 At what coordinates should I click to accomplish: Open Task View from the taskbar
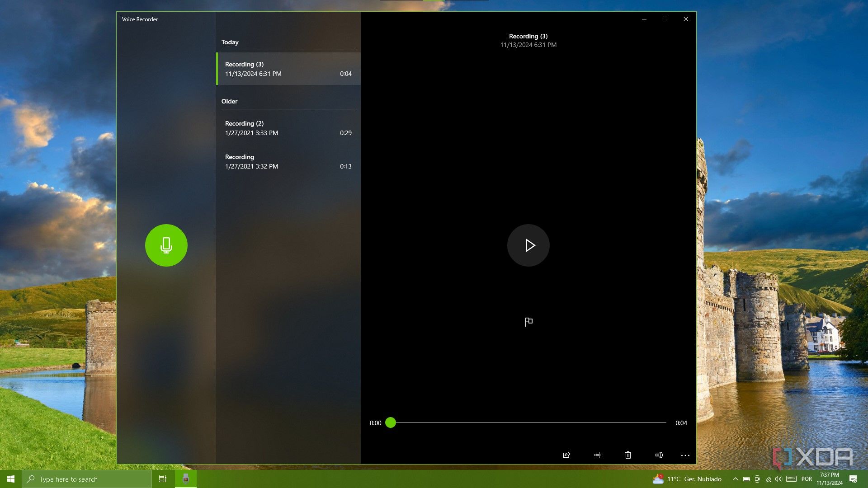tap(163, 479)
